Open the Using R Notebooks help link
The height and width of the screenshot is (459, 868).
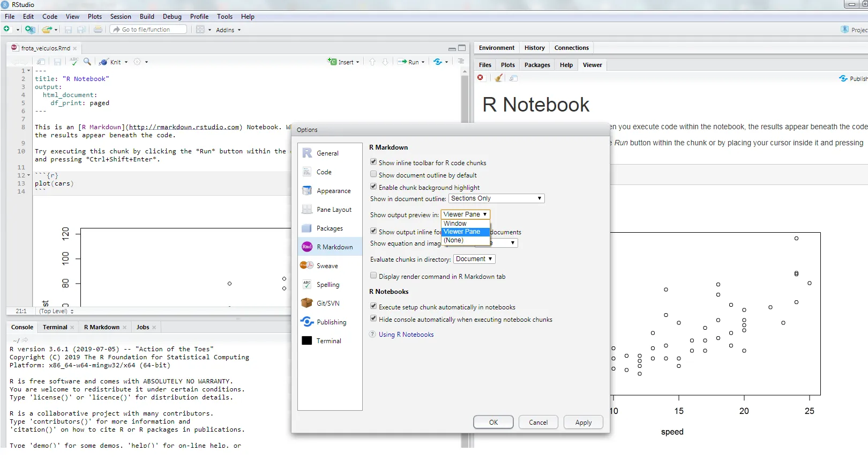click(x=406, y=335)
